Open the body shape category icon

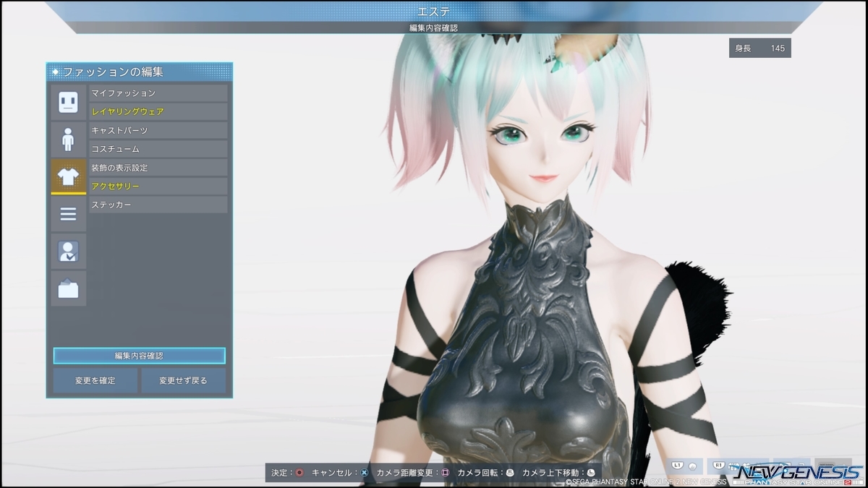pos(68,140)
